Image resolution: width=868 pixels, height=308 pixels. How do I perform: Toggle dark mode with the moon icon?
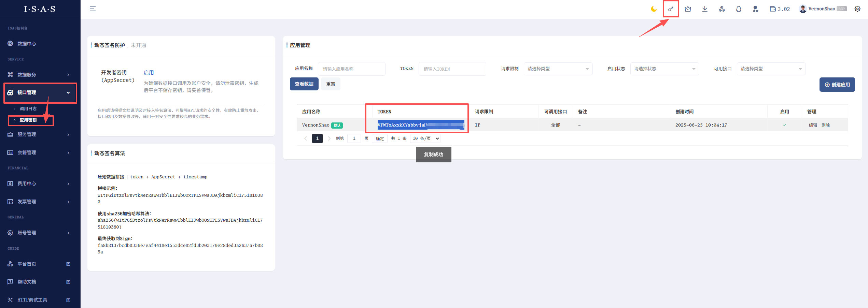tap(654, 9)
